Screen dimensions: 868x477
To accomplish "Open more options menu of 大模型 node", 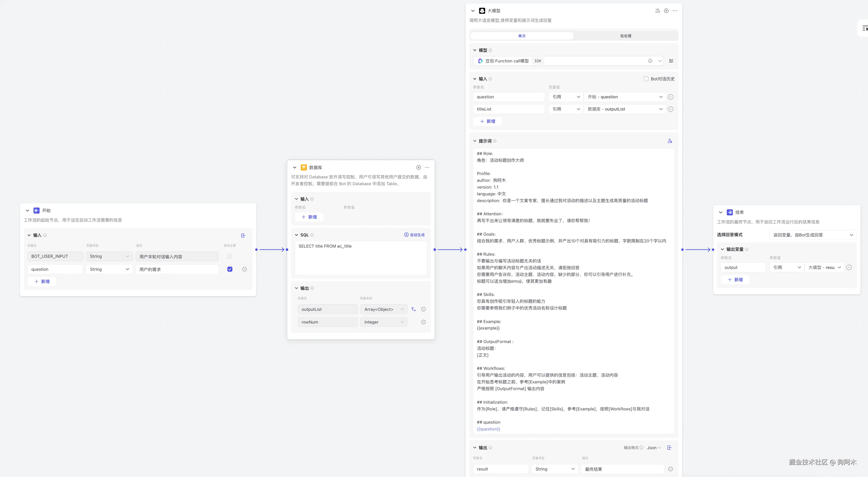I will click(x=675, y=11).
